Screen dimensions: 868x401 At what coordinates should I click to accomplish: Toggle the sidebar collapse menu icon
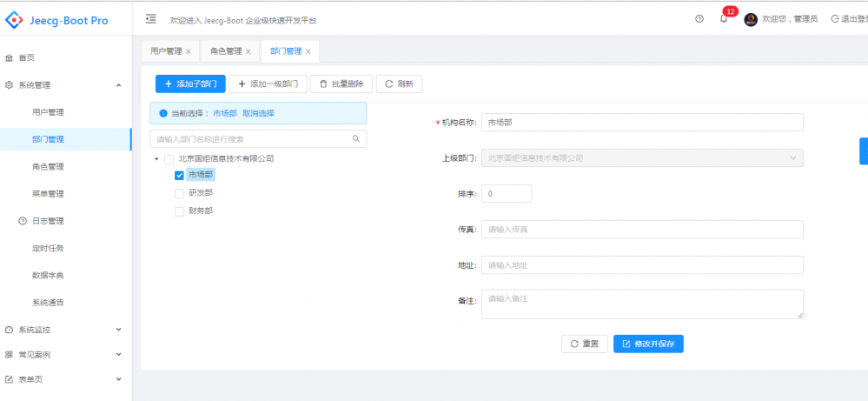pyautogui.click(x=150, y=19)
